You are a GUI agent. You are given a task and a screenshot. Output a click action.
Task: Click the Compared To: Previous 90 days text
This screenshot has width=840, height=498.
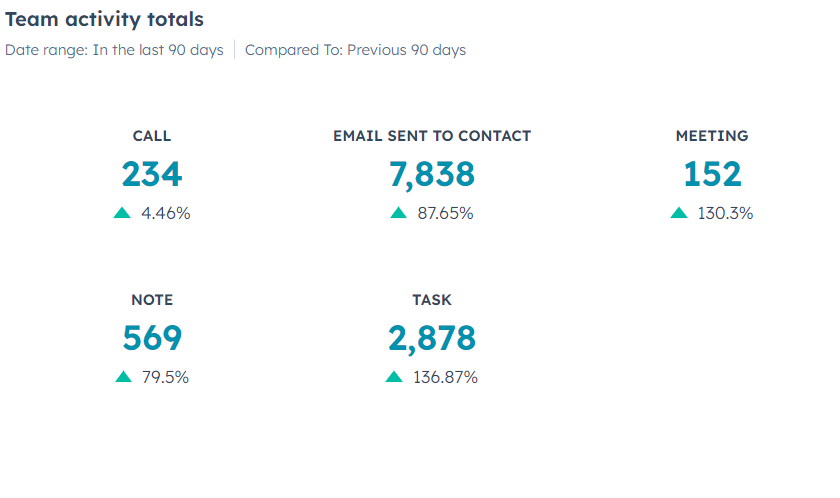(x=355, y=50)
